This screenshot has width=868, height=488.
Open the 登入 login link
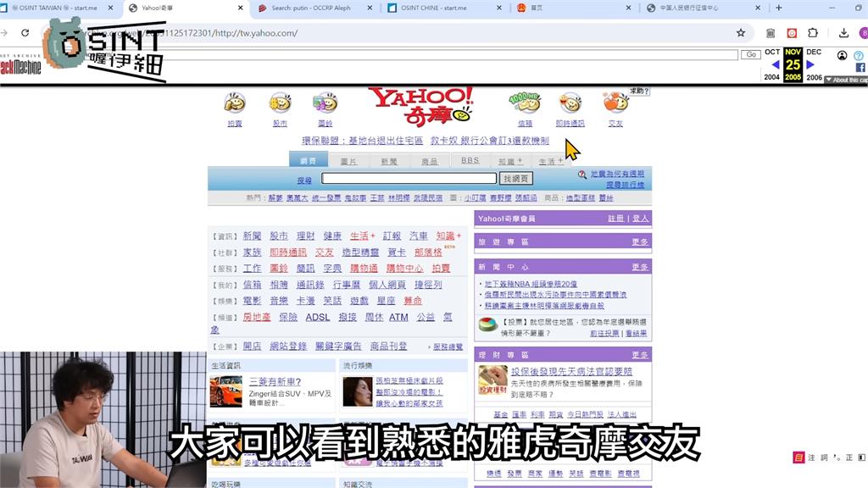click(640, 219)
